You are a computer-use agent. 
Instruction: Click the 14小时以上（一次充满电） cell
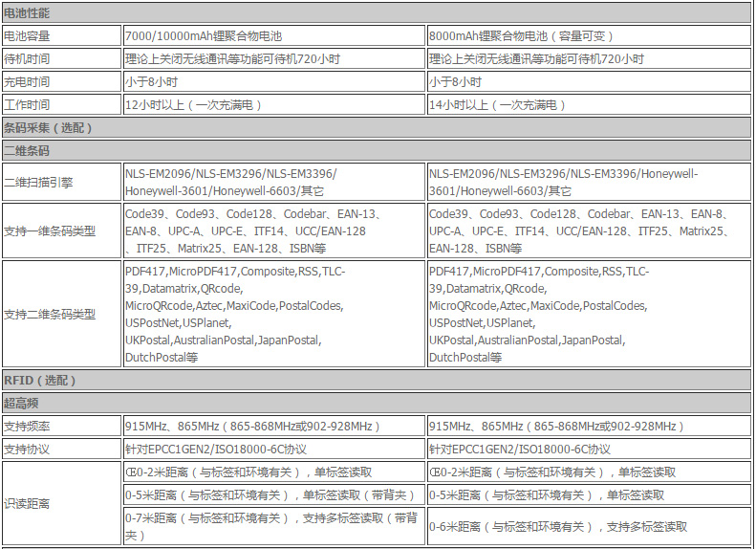[x=589, y=104]
